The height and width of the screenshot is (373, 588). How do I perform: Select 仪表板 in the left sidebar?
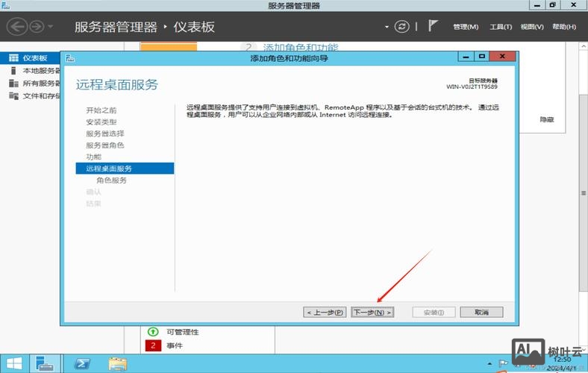click(31, 57)
